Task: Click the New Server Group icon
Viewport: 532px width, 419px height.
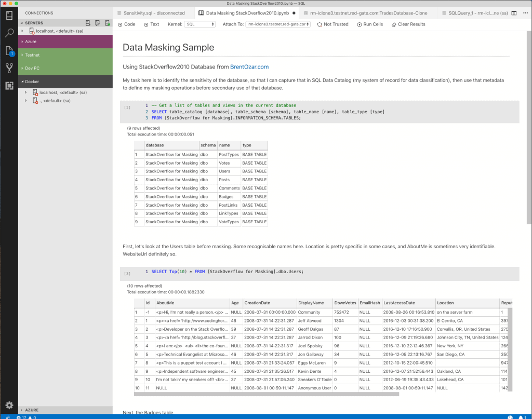Action: 97,23
